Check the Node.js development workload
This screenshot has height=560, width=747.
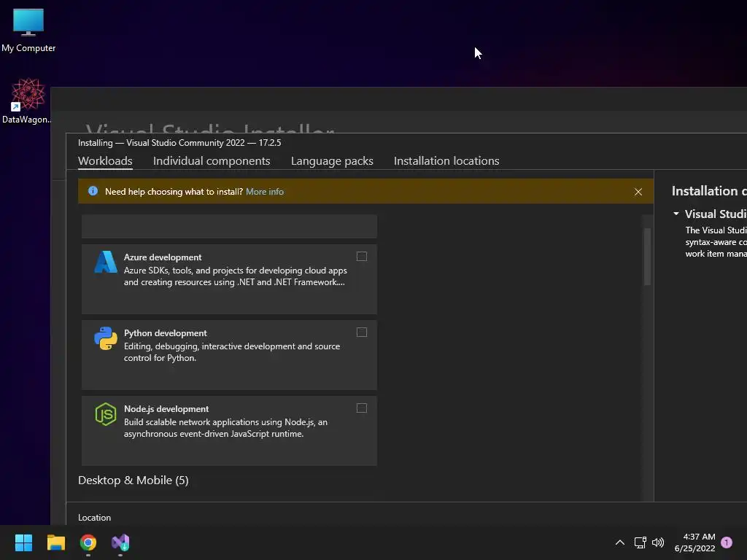[362, 408]
